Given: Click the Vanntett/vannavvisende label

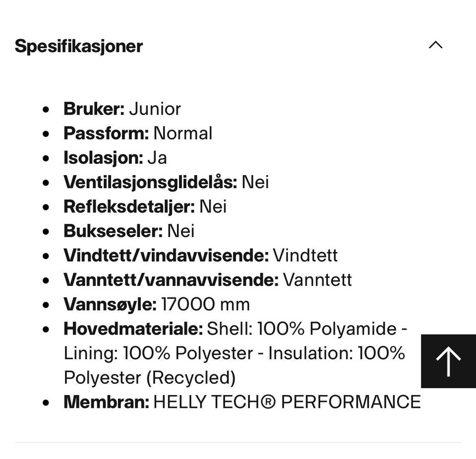Looking at the screenshot, I should (x=171, y=280).
